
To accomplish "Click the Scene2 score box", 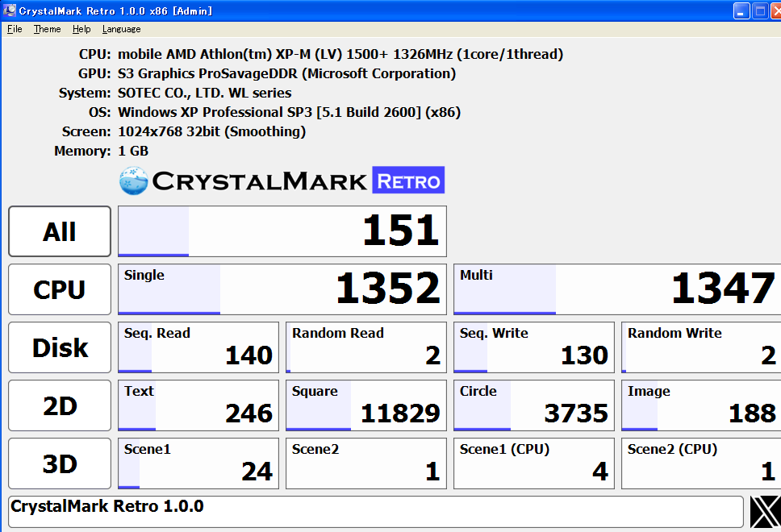I will coord(366,463).
